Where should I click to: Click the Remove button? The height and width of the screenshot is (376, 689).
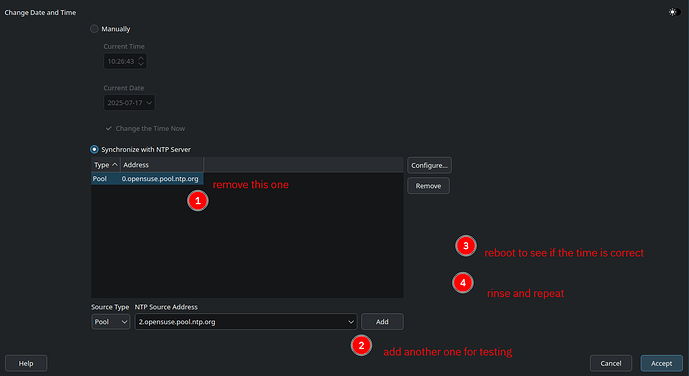[x=428, y=186]
